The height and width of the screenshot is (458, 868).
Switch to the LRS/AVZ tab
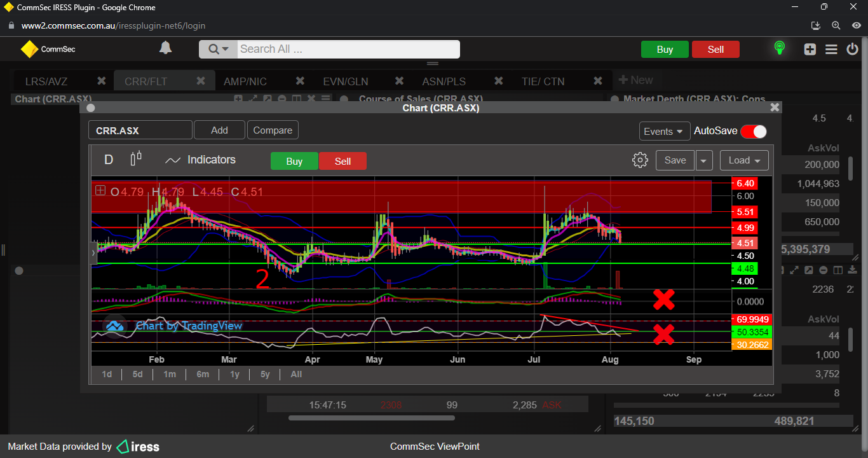pyautogui.click(x=46, y=81)
